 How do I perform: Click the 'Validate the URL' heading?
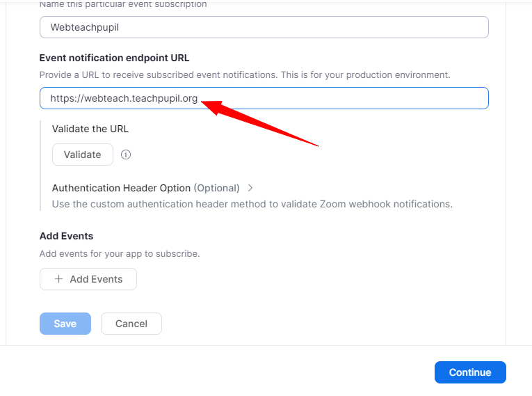click(x=90, y=129)
